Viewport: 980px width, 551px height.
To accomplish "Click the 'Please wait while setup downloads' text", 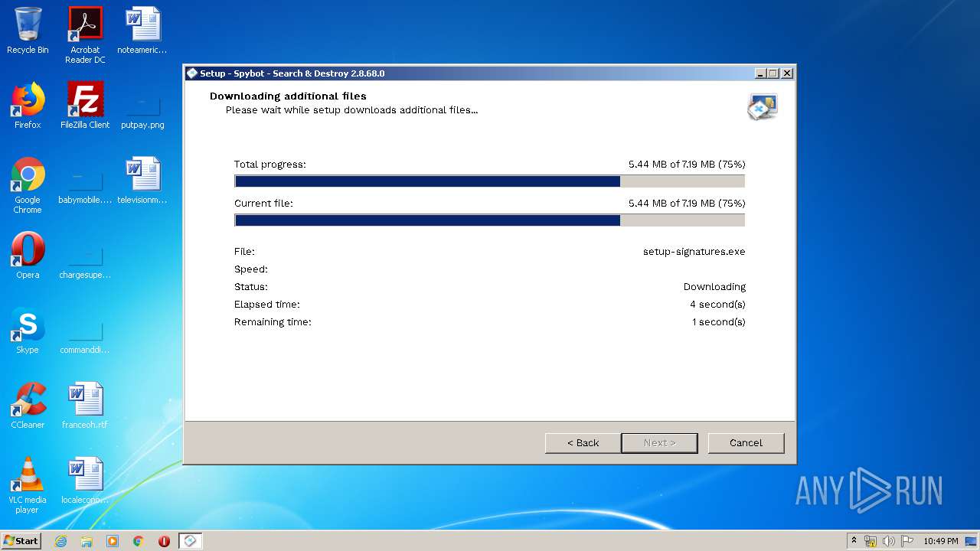I will (351, 110).
